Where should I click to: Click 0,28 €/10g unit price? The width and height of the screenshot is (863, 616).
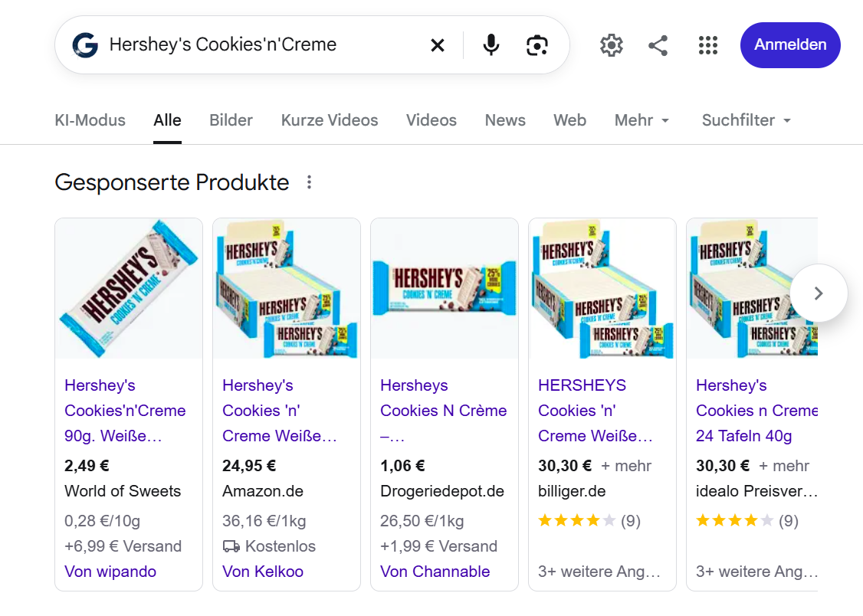point(103,521)
